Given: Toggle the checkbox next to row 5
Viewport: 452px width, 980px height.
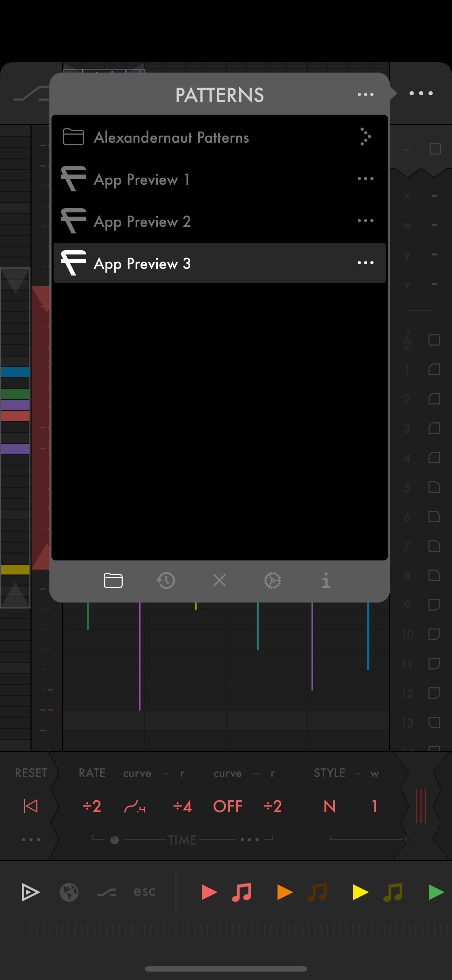Looking at the screenshot, I should click(434, 487).
